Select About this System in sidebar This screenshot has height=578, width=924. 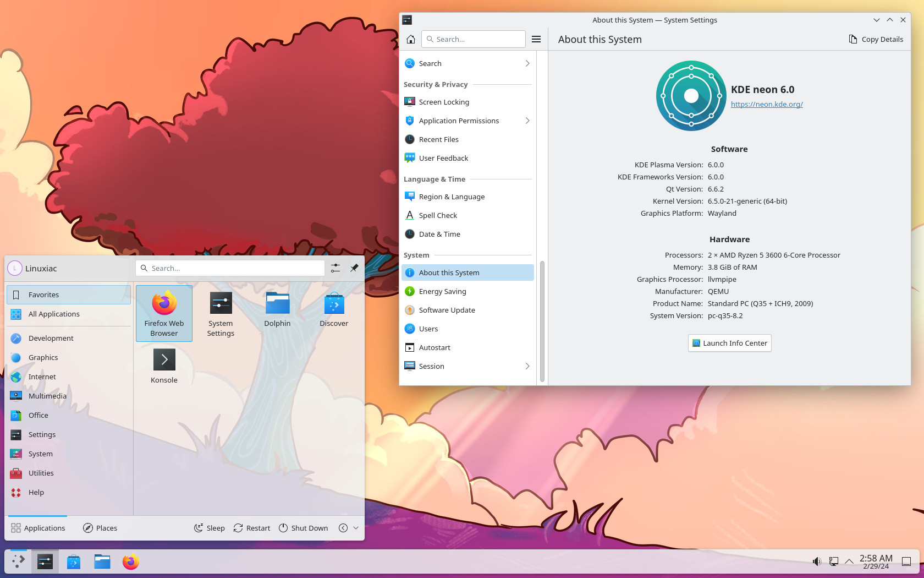click(468, 272)
